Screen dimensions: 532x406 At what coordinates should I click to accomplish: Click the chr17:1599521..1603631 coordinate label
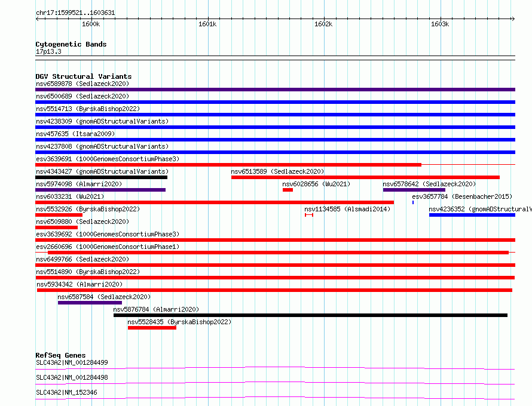click(75, 13)
